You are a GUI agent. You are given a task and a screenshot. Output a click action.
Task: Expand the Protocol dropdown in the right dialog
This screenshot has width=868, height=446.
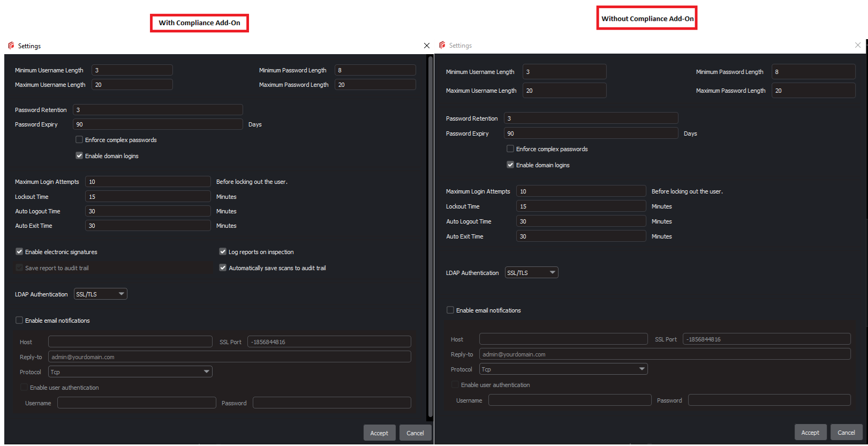coord(563,369)
